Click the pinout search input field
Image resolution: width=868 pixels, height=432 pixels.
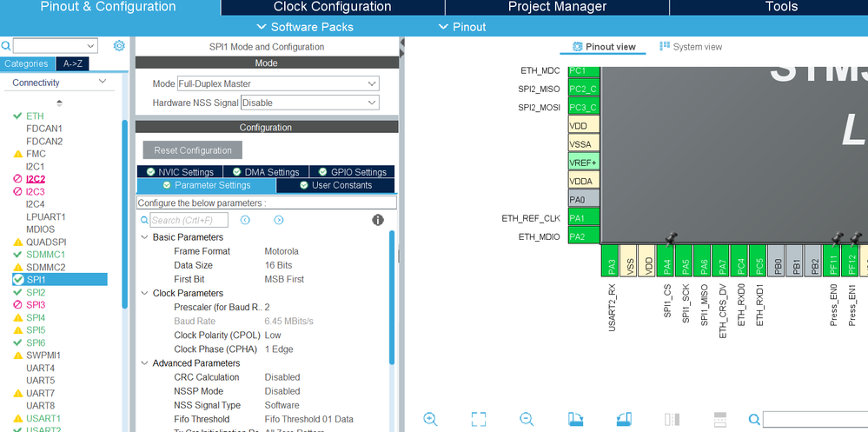pos(815,419)
